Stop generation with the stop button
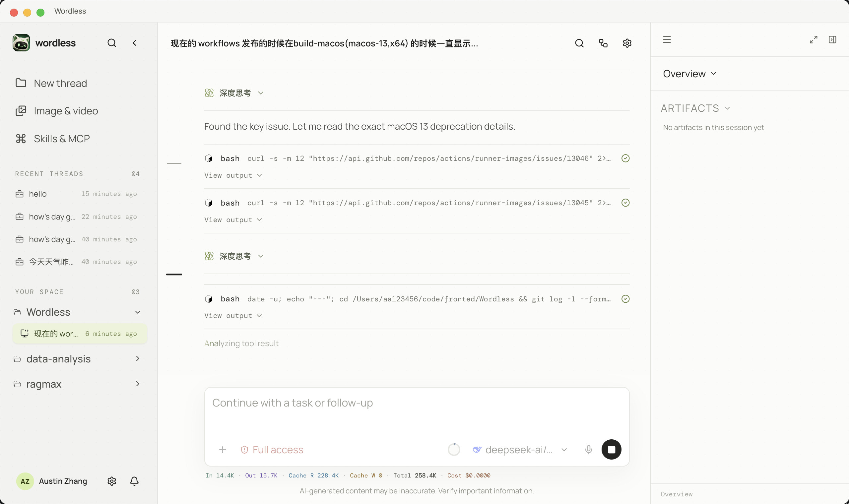The height and width of the screenshot is (504, 849). (x=611, y=450)
